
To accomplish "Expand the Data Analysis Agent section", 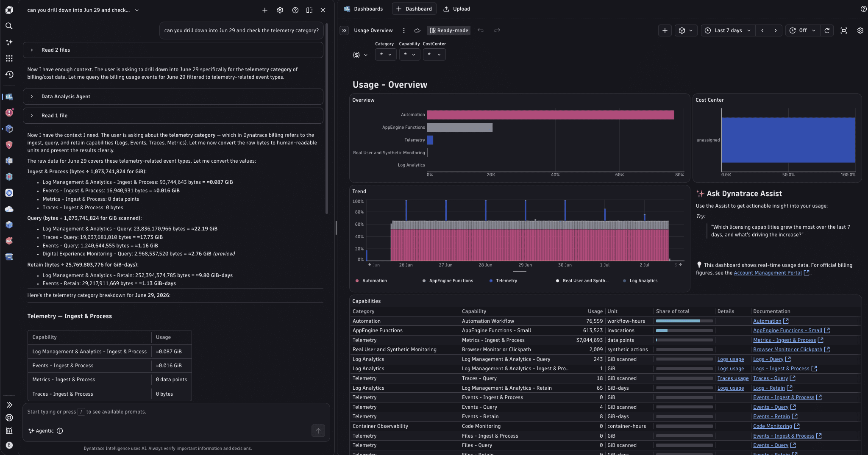I will pyautogui.click(x=173, y=97).
